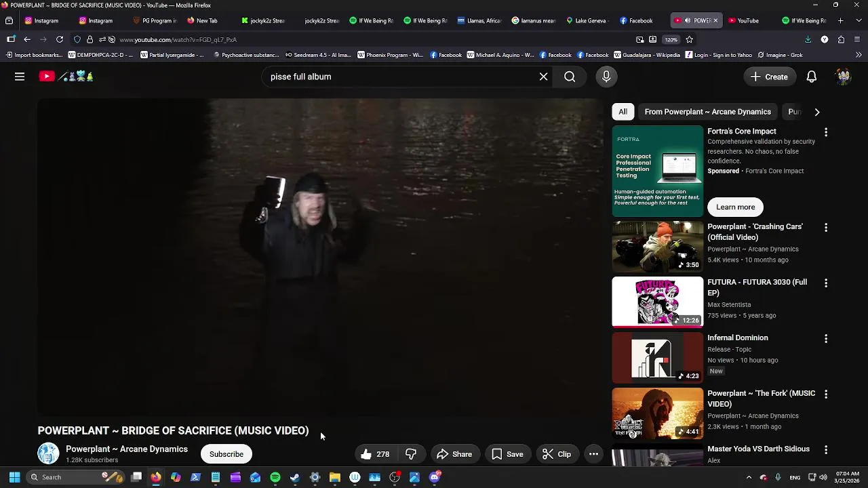Open Imagine - Grok bookmark

pos(780,55)
